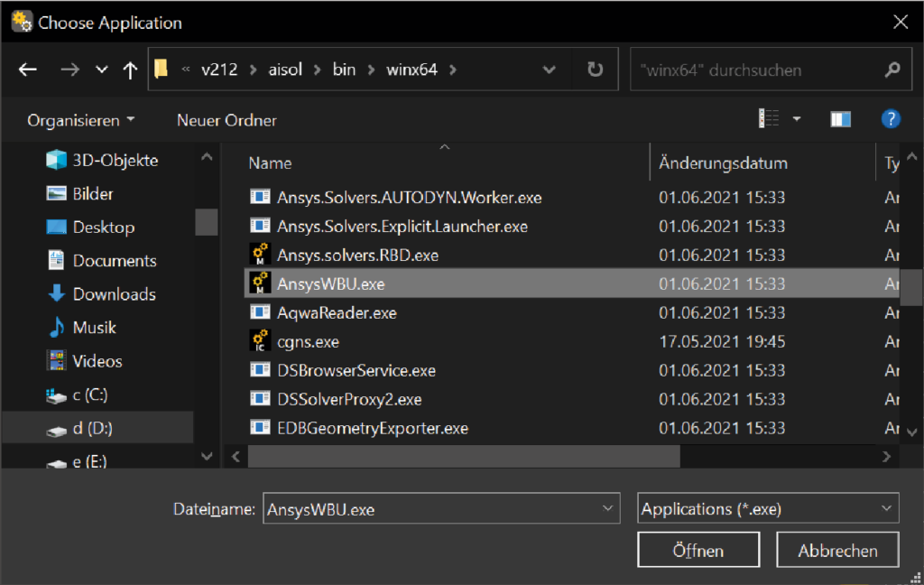Select v212 in the breadcrumb path

pyautogui.click(x=219, y=70)
